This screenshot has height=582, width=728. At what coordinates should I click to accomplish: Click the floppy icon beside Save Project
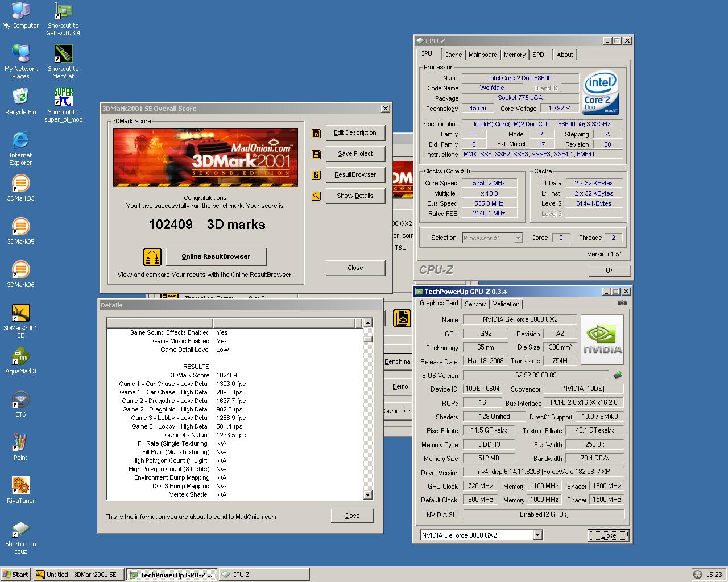(x=316, y=155)
